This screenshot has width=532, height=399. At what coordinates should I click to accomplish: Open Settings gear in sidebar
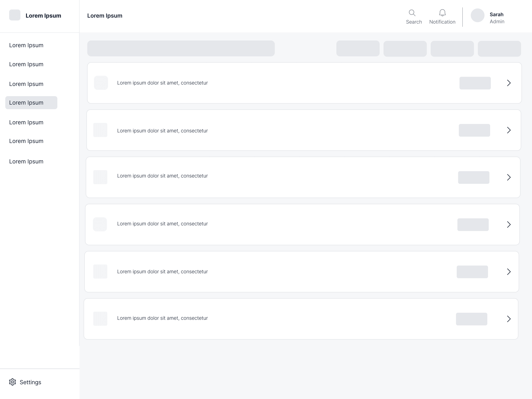pos(12,382)
